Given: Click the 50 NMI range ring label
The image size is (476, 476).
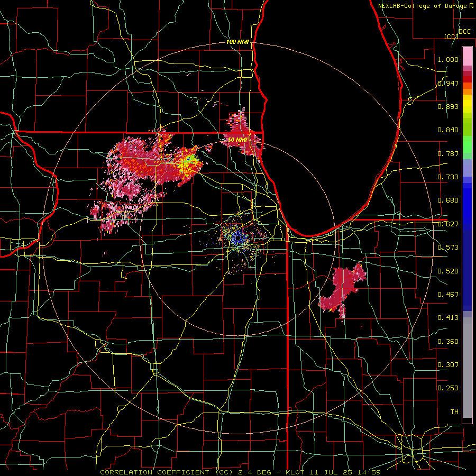Looking at the screenshot, I should click(x=237, y=140).
